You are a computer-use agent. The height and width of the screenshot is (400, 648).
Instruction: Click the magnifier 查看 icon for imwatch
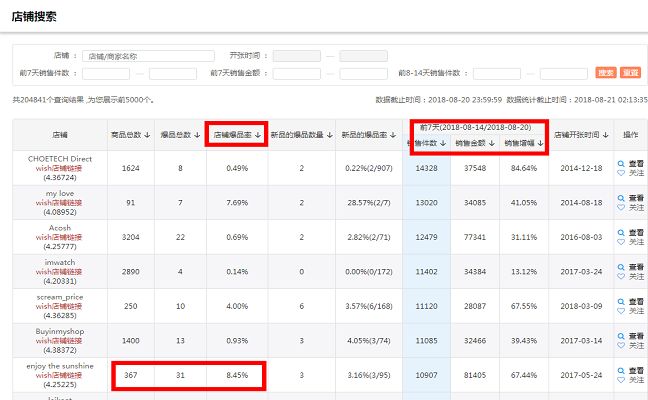621,266
